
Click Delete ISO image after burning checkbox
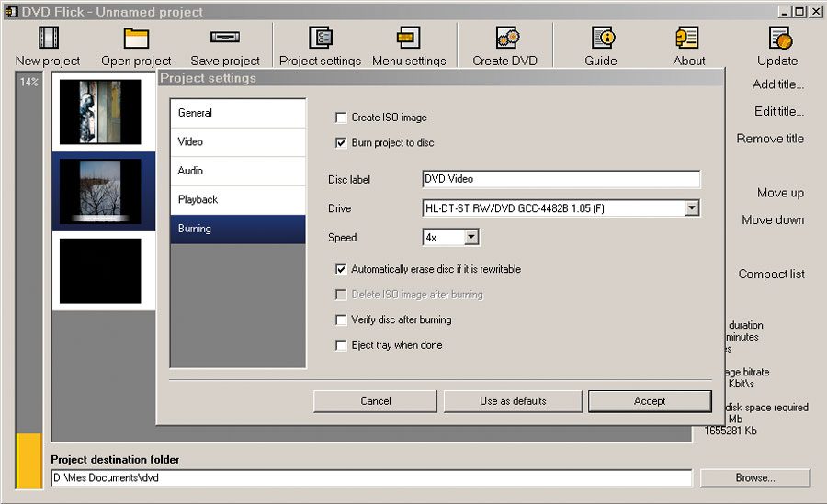[341, 295]
